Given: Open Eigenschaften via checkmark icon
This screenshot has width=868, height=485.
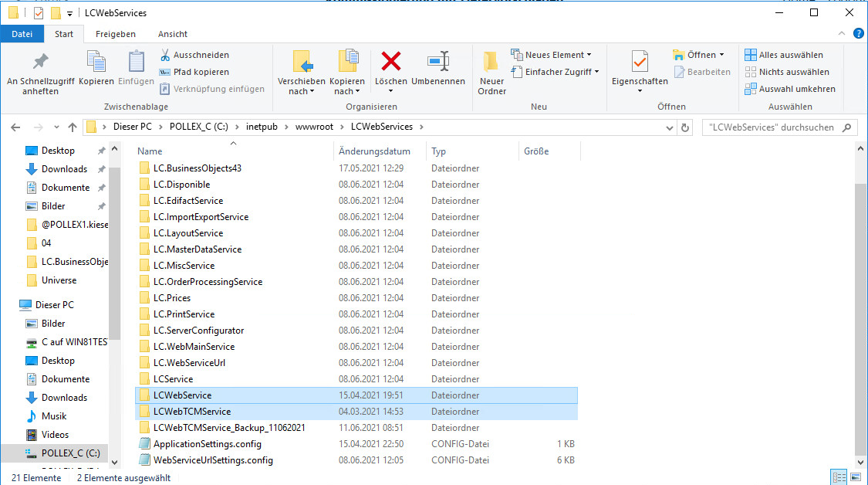Looking at the screenshot, I should (640, 62).
